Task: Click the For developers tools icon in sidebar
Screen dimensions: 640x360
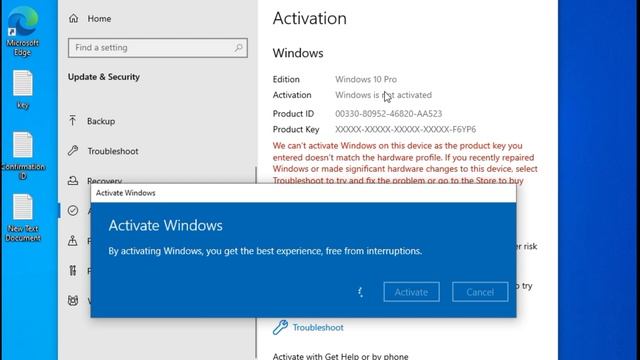Action: (73, 270)
